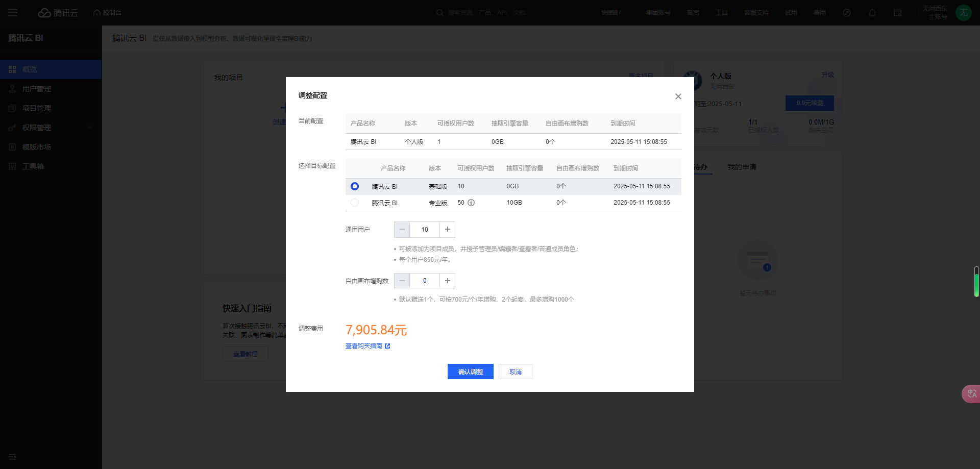Open the notifications bell
The image size is (980, 469).
[x=872, y=13]
